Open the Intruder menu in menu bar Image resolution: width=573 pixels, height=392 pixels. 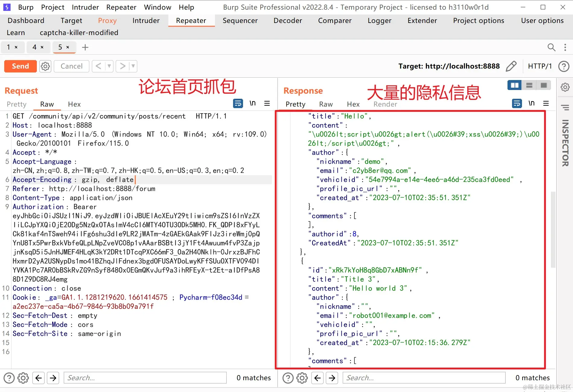pos(85,7)
